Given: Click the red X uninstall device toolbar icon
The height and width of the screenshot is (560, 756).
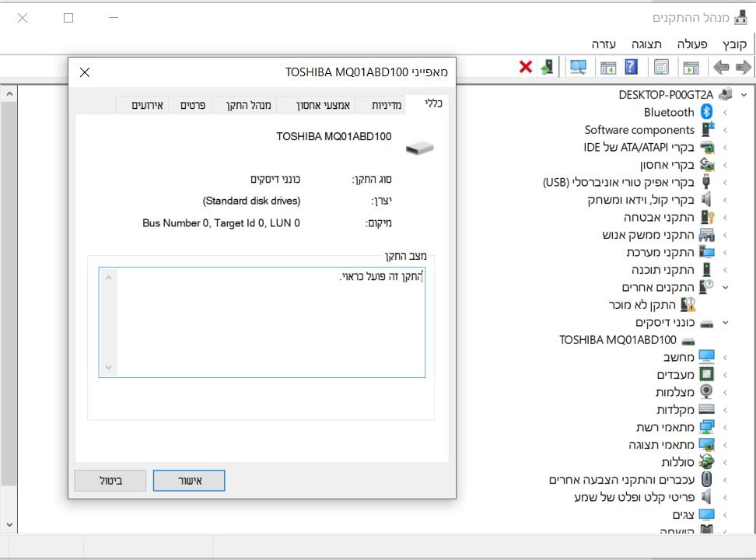Looking at the screenshot, I should [526, 67].
